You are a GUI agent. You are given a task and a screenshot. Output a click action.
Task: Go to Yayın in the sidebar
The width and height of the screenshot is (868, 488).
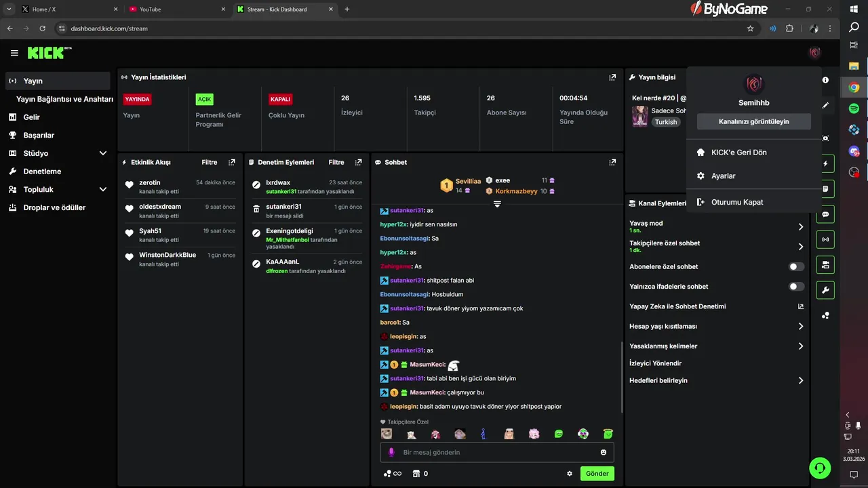58,81
